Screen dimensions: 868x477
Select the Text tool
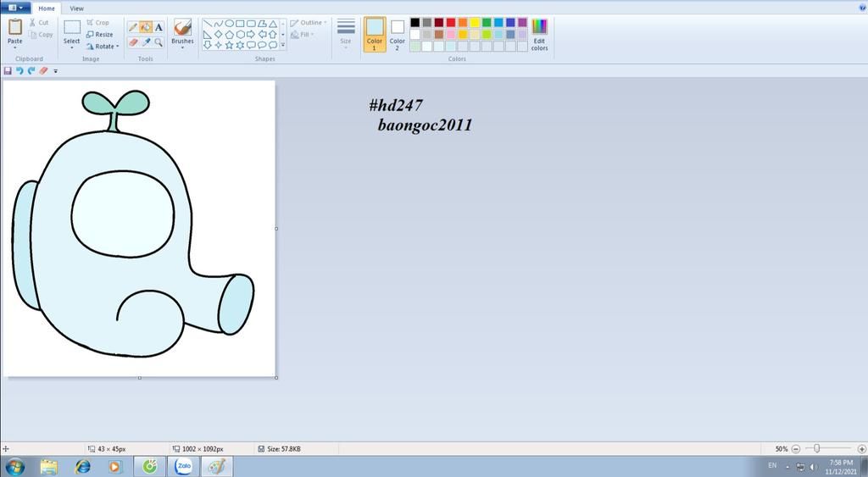159,27
